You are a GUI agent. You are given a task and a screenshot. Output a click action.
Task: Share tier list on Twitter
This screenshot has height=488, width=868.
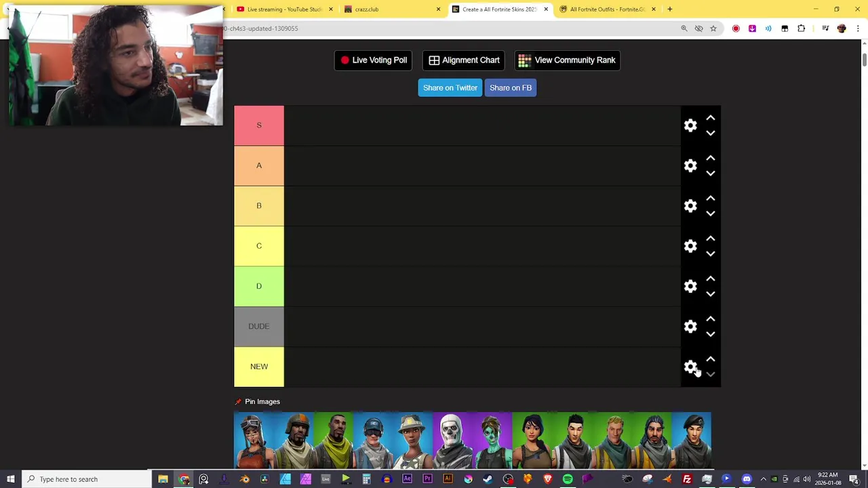[x=450, y=88]
